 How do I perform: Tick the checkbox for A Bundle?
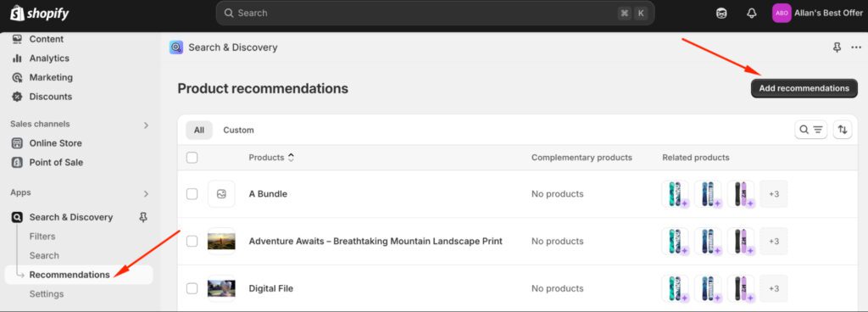coord(192,194)
